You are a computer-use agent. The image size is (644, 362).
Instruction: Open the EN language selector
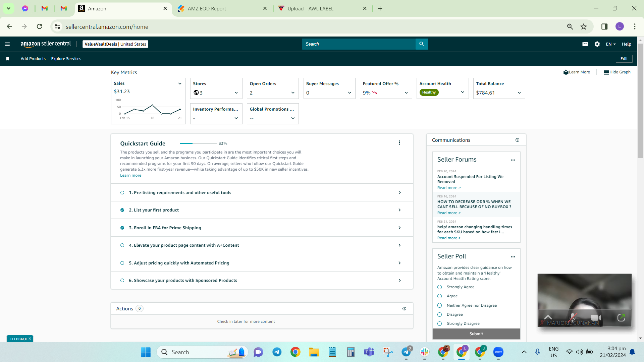[x=611, y=44]
